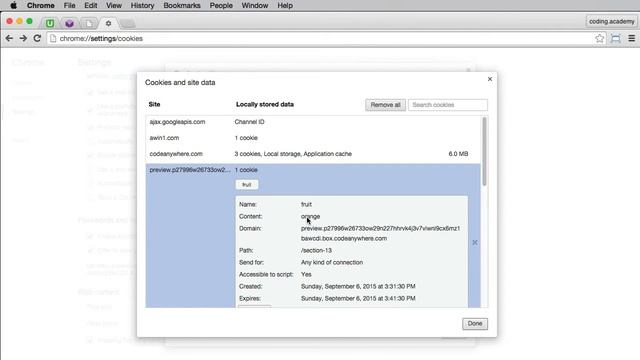Image resolution: width=640 pixels, height=360 pixels.
Task: Click the cookie content value orange
Action: (310, 217)
